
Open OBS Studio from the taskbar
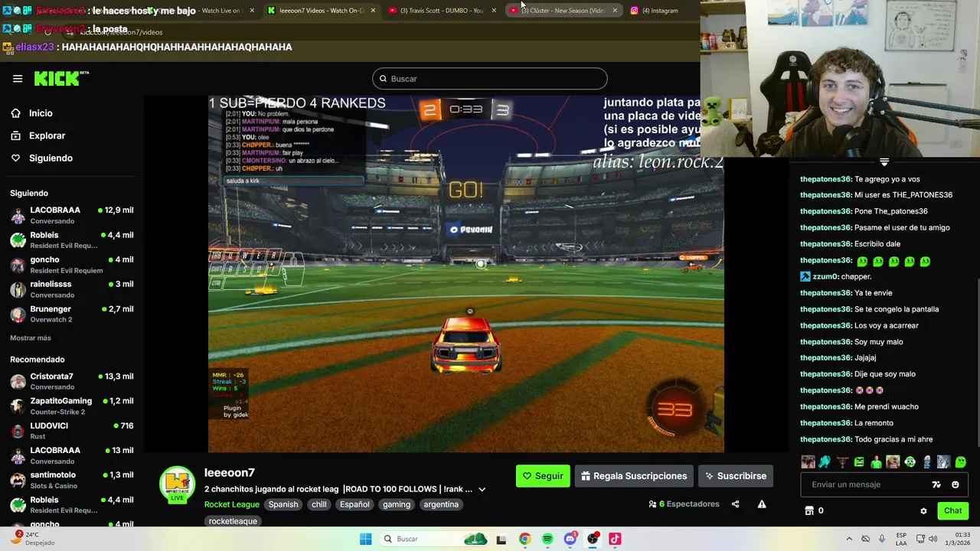tap(593, 539)
